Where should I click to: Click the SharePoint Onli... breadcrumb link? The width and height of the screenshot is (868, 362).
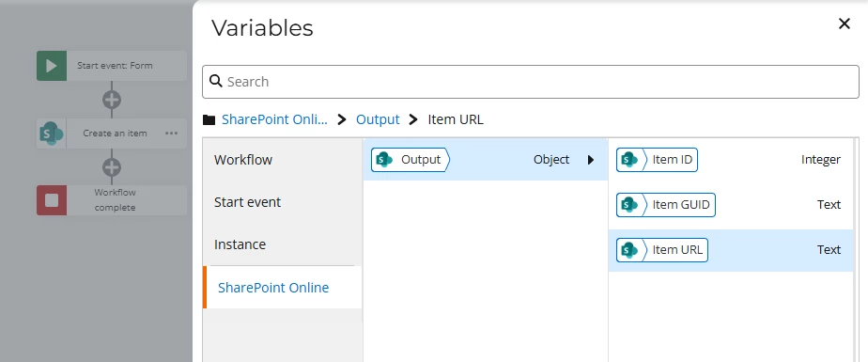tap(274, 119)
